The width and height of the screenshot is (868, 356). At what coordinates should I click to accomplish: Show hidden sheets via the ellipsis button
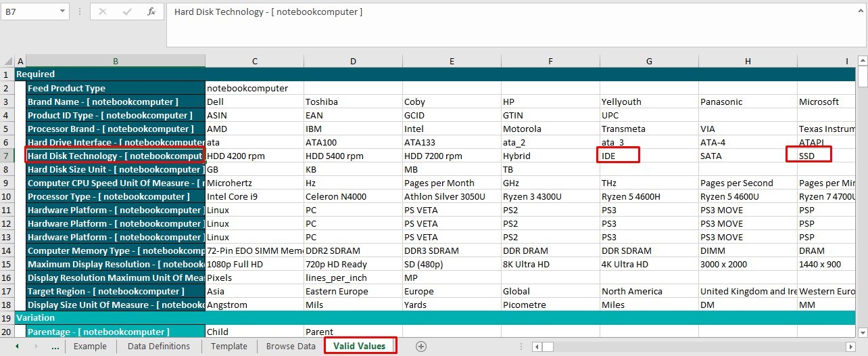point(55,347)
